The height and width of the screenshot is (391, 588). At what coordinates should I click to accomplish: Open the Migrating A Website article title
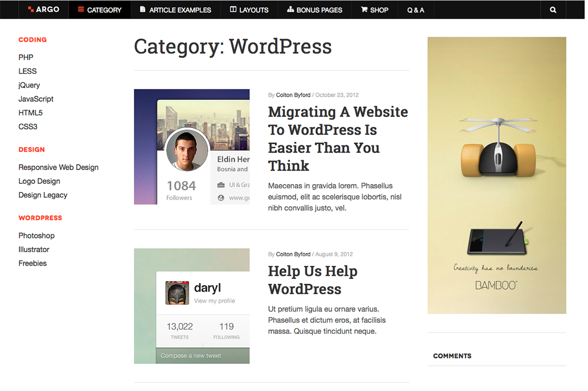tap(338, 139)
